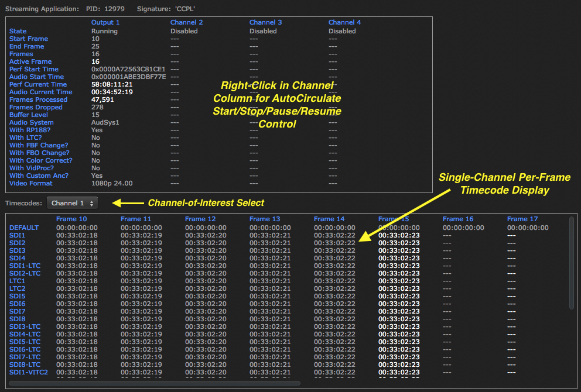Click the Channel 2 column header
The height and width of the screenshot is (392, 581).
click(186, 22)
